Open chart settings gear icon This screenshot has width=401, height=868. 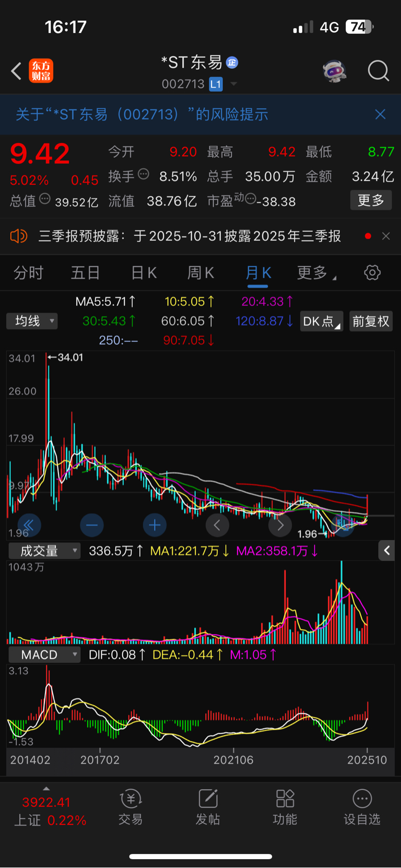tap(372, 272)
